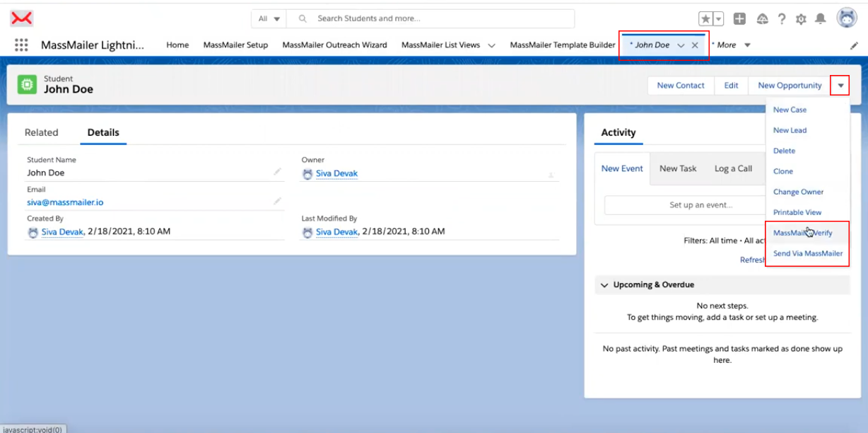Switch to the Log a Call tab
Screen dimensions: 868x433
(x=734, y=168)
